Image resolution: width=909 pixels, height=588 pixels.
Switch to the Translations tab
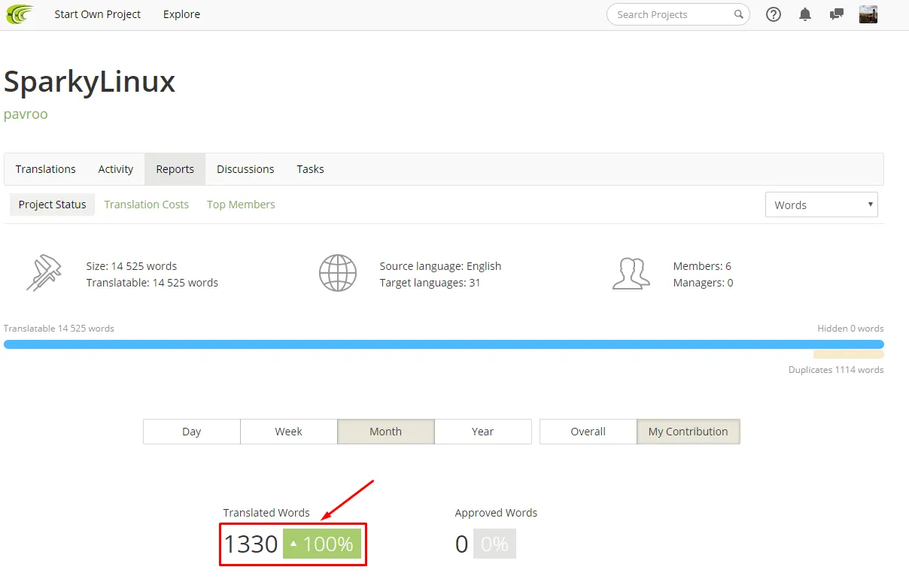[x=46, y=169]
